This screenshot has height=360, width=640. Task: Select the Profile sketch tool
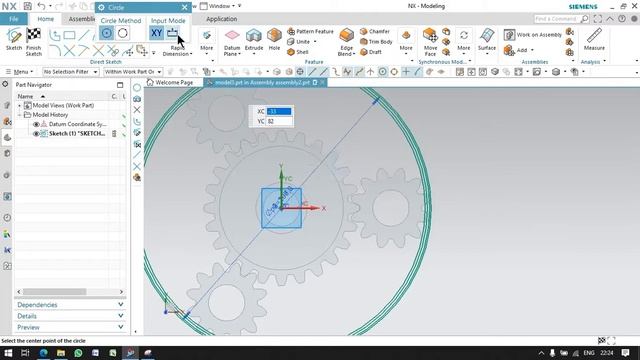[x=55, y=35]
